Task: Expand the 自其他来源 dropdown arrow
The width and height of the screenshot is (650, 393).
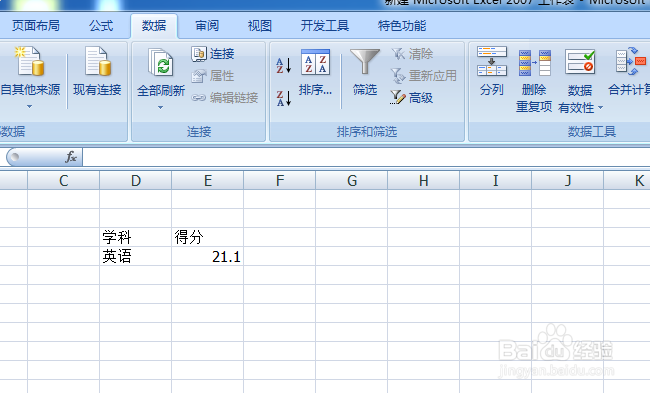Action: (x=29, y=107)
